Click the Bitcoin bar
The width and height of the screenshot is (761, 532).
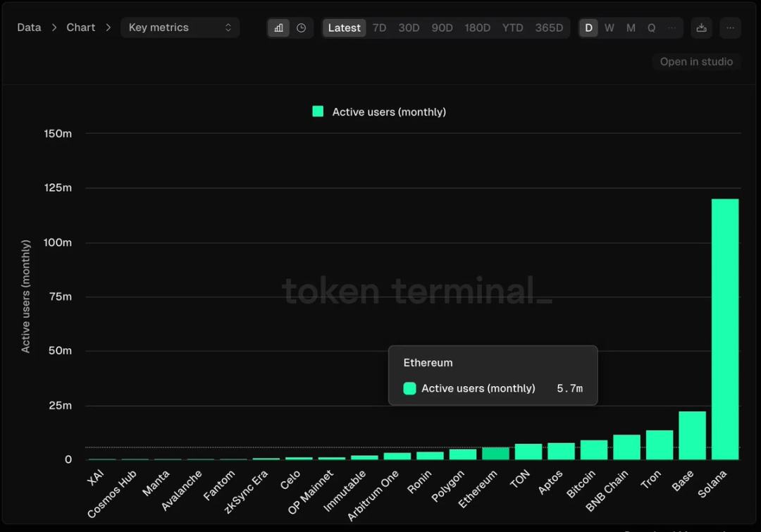click(594, 450)
